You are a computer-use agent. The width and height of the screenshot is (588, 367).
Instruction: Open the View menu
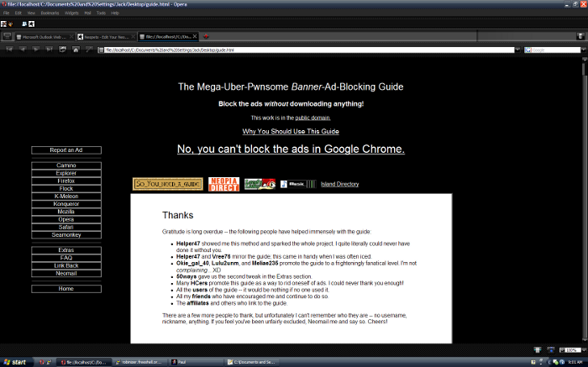[31, 13]
